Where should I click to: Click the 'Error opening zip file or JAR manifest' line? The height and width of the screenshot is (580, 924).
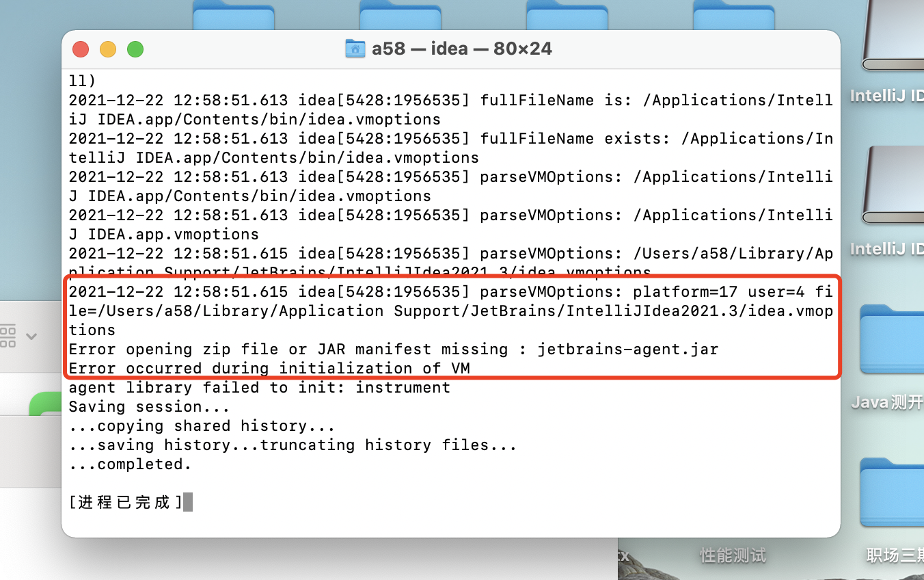[x=394, y=349]
